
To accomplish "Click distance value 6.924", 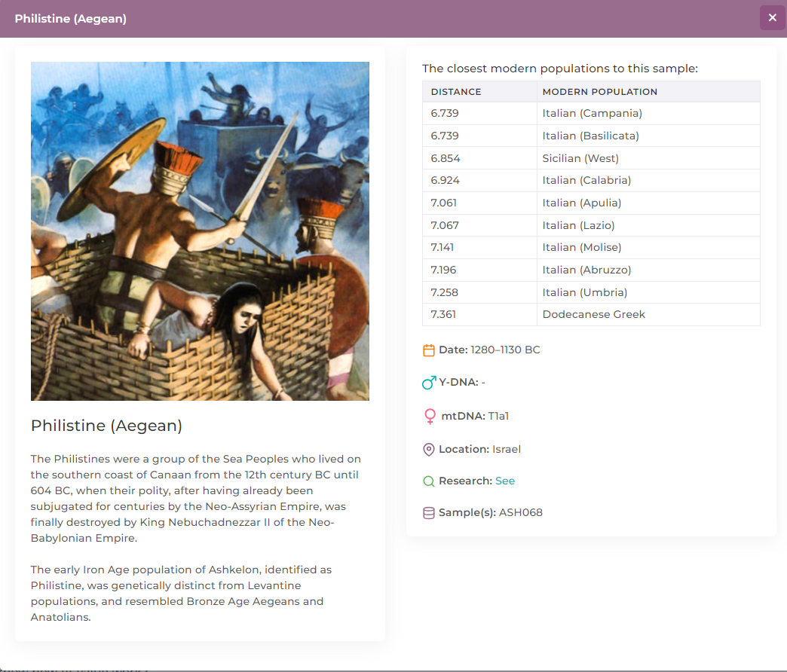I will (445, 181).
